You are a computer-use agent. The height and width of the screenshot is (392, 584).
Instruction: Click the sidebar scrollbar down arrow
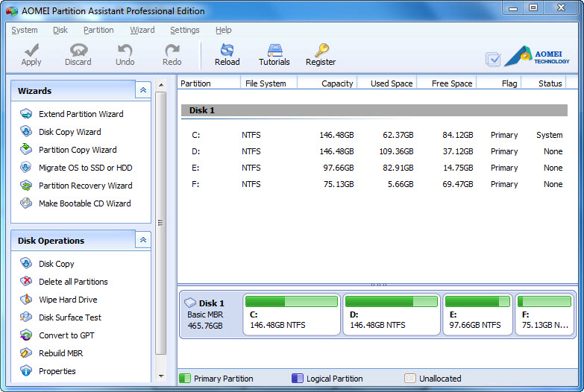point(161,376)
